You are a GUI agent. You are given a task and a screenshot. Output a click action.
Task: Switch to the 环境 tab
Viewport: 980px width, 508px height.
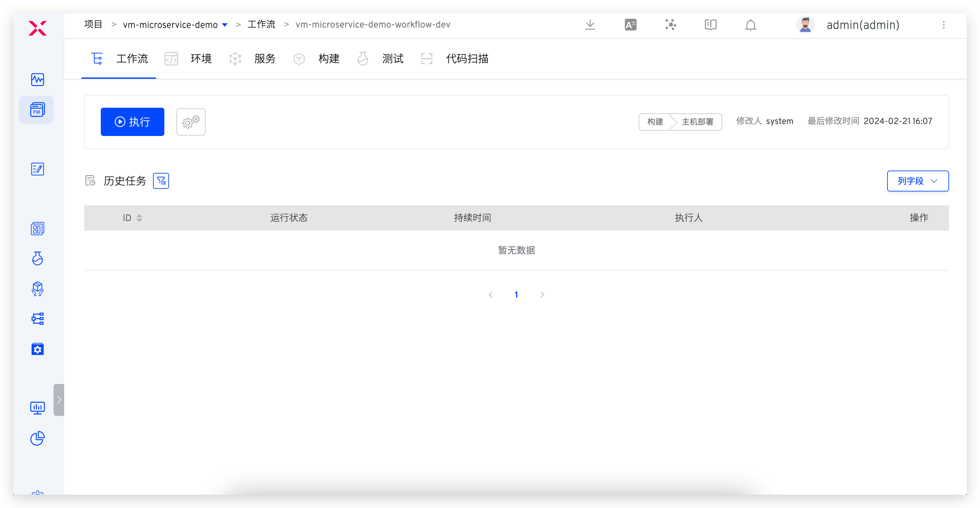tap(201, 59)
